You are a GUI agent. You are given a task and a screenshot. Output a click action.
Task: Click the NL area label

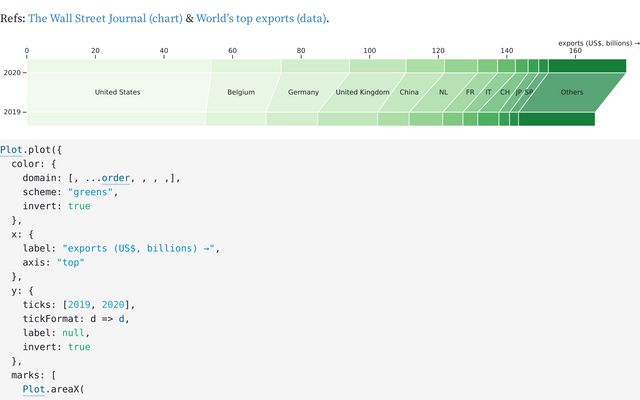tap(443, 92)
